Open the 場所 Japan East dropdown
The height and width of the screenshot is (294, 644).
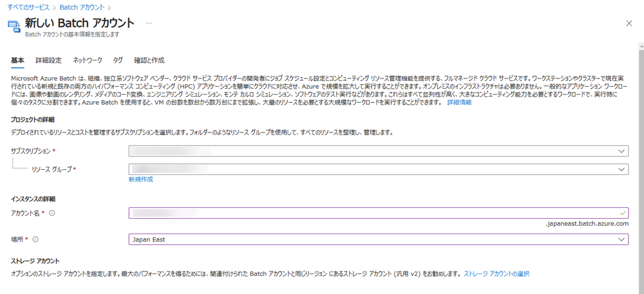click(x=378, y=239)
